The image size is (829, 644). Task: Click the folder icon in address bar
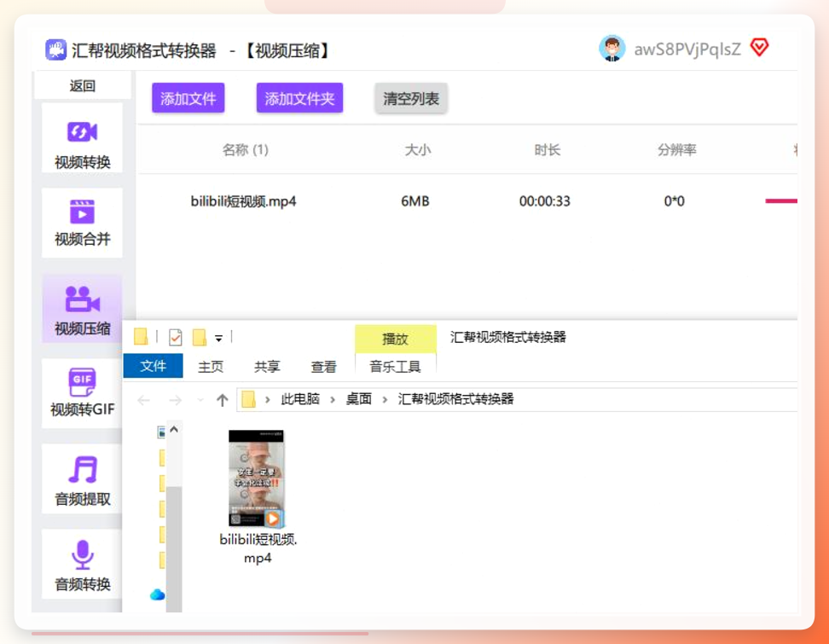coord(248,399)
